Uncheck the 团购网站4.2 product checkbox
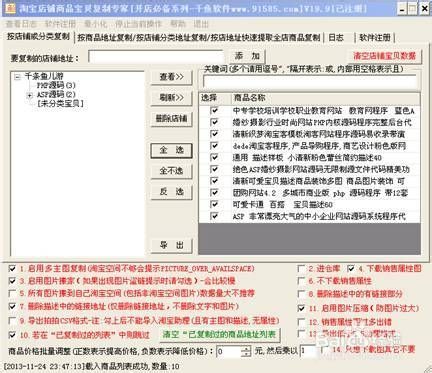Screen dimensions: 432x373 coord(214,193)
